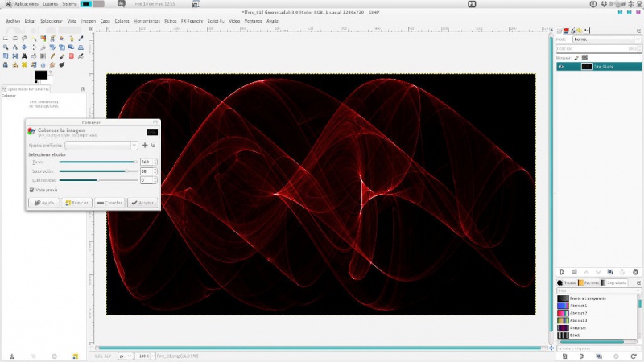Toggle lock alpha channel in Layers panel
The height and width of the screenshot is (362, 644).
click(x=584, y=58)
